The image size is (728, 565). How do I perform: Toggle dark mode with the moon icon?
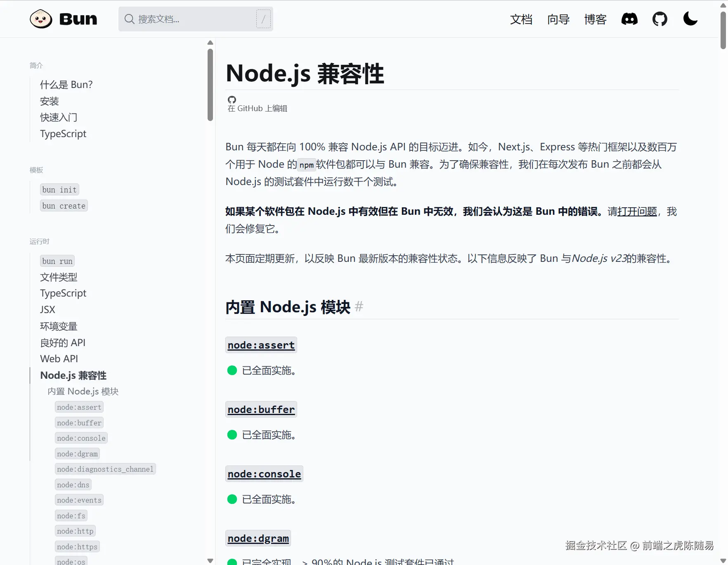690,19
